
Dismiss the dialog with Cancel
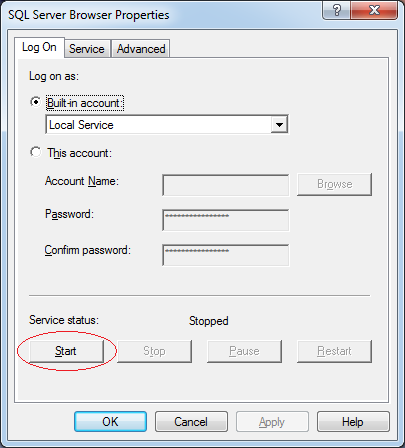(191, 422)
